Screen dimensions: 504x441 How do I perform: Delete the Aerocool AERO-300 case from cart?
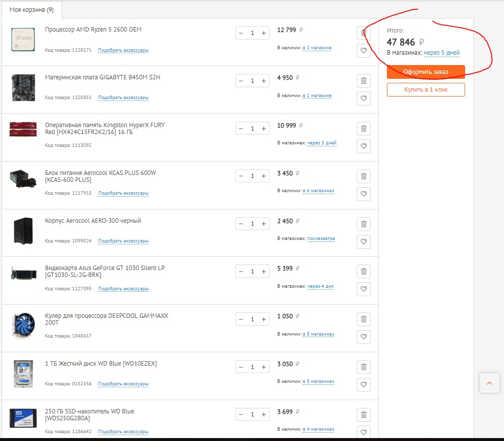(x=363, y=224)
